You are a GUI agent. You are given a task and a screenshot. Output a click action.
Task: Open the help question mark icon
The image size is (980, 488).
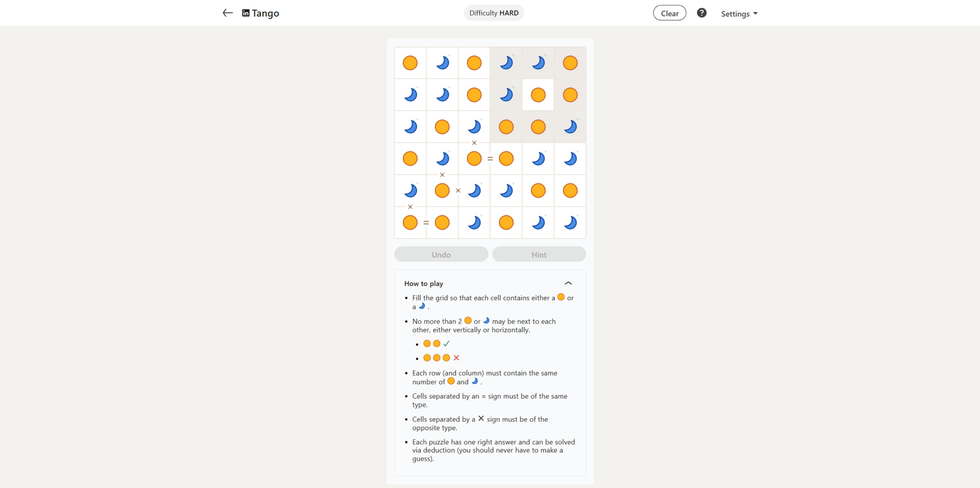click(x=701, y=13)
